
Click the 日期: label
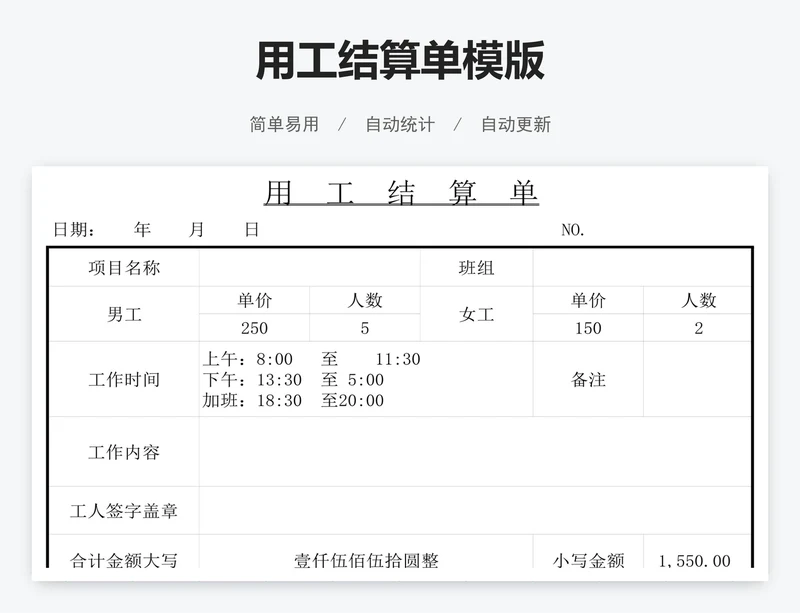coord(74,230)
